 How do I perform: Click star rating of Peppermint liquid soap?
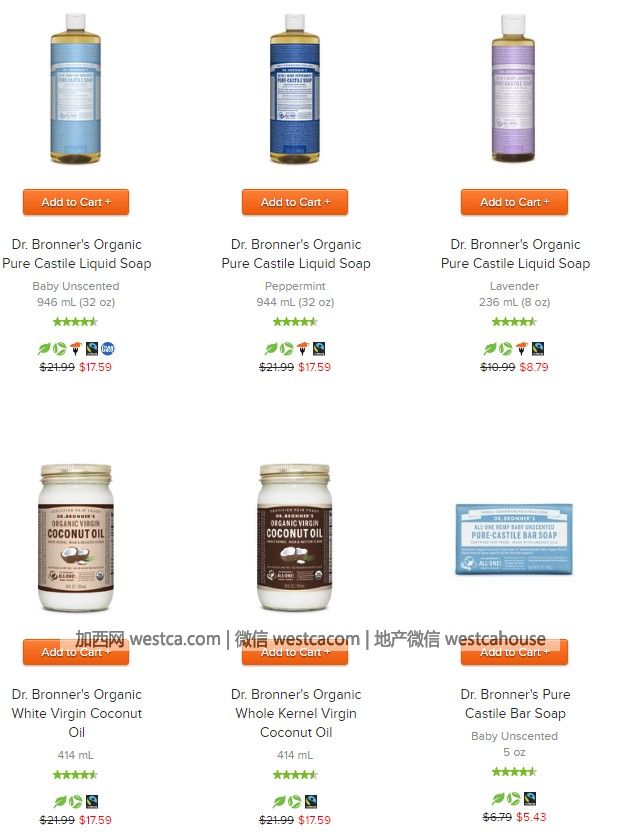click(295, 321)
